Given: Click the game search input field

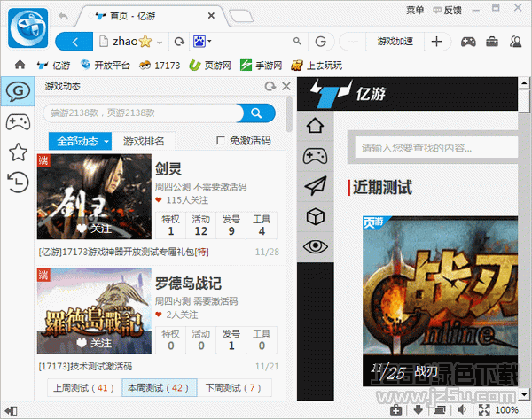Looking at the screenshot, I should click(x=143, y=113).
